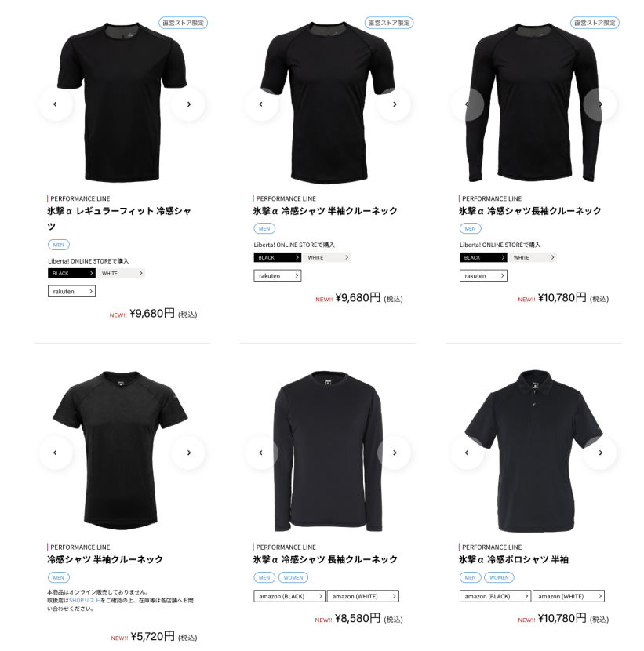
Task: Follow the SHOPリスト link
Action: tap(85, 600)
